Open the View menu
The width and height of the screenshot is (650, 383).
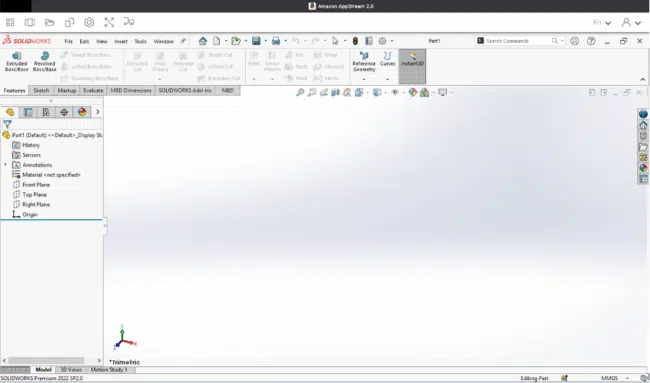(102, 41)
